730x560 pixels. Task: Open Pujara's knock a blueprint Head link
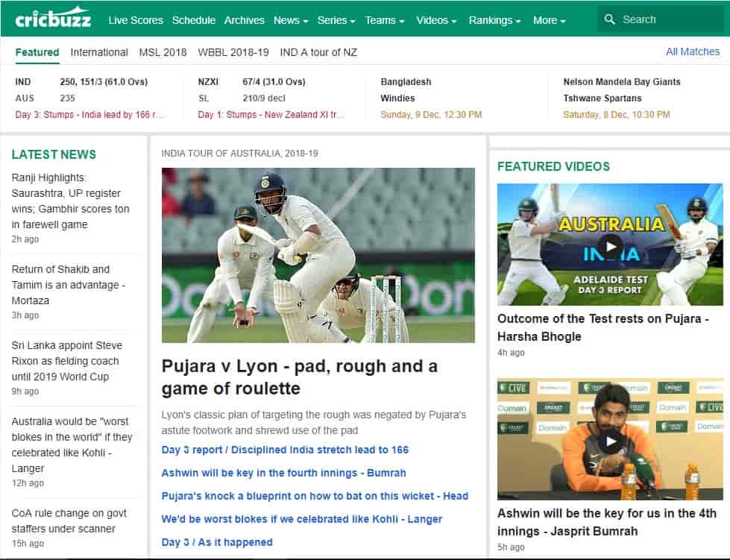pos(315,496)
